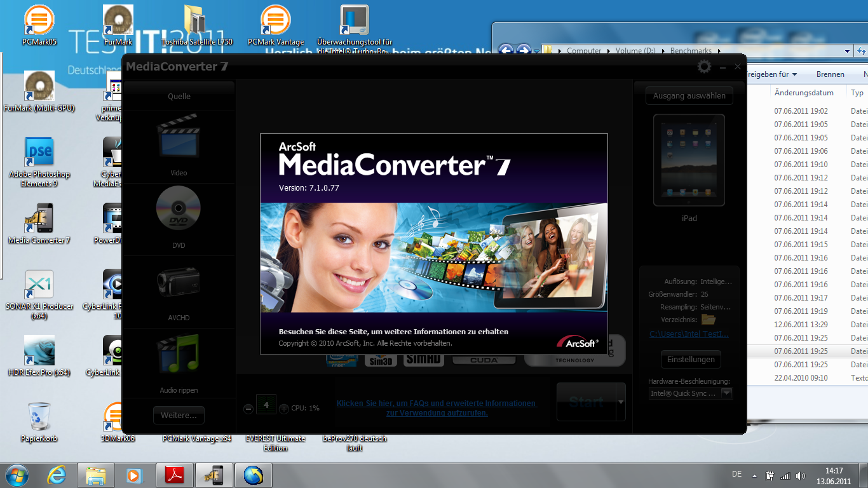Viewport: 868px width, 488px height.
Task: Launch FurMark (Multi-GPU) shortcut
Action: point(39,92)
